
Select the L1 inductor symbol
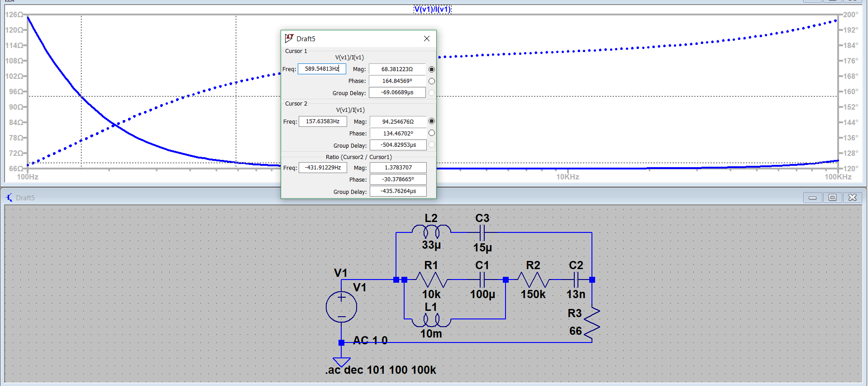431,319
